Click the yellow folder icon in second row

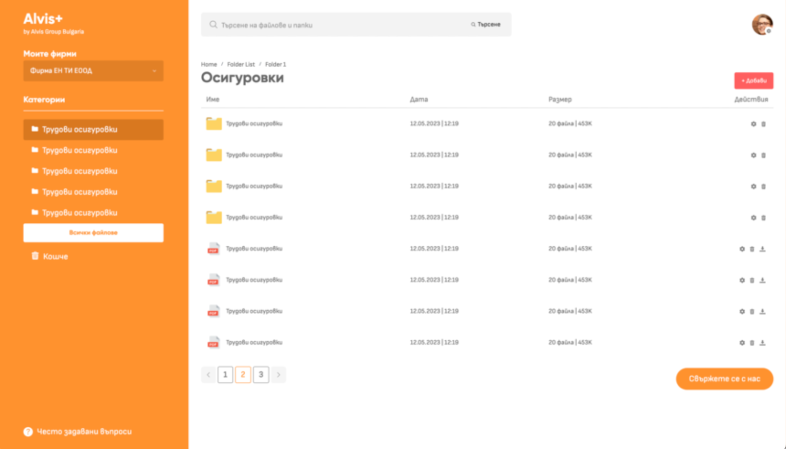[214, 155]
